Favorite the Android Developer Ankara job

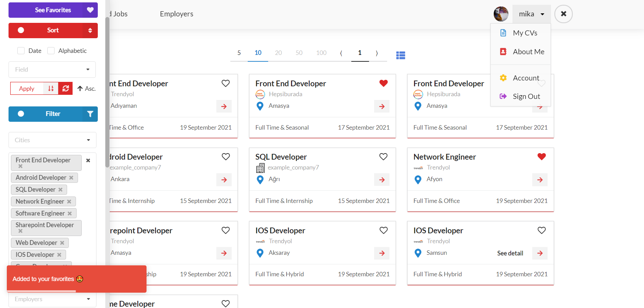[226, 157]
